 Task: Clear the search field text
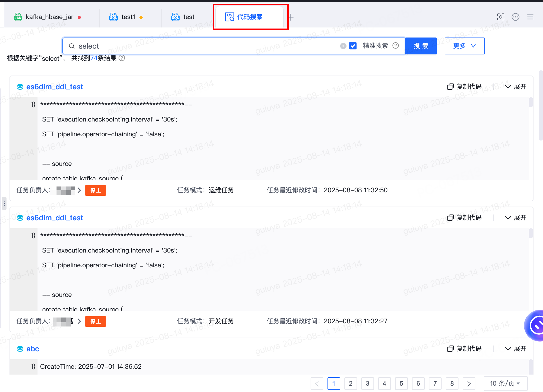click(x=343, y=46)
